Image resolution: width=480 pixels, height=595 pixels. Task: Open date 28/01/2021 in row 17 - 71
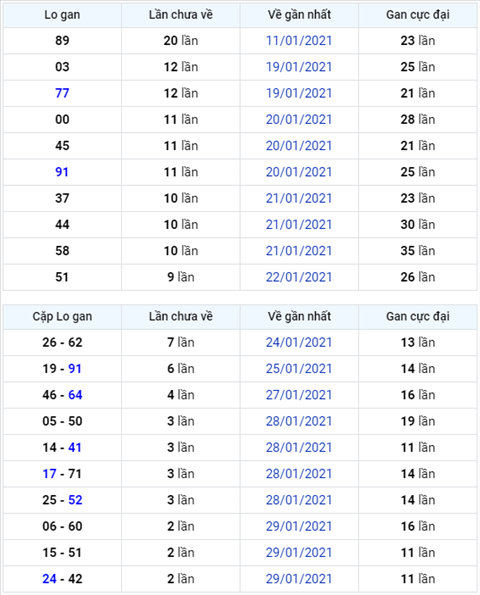click(299, 474)
